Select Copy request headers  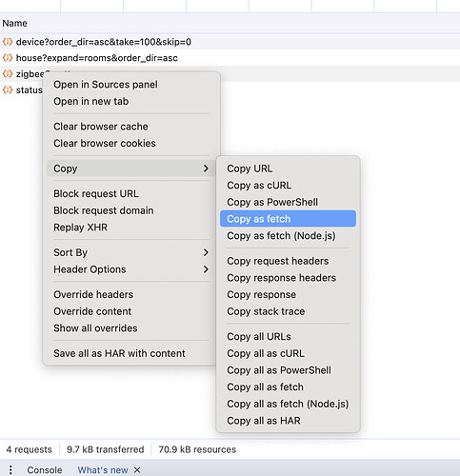point(288,261)
